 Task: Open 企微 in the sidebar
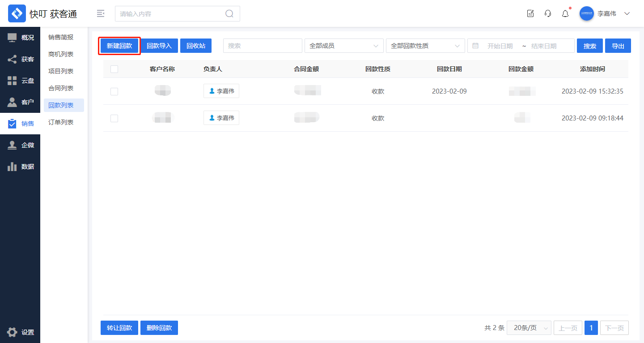point(20,145)
